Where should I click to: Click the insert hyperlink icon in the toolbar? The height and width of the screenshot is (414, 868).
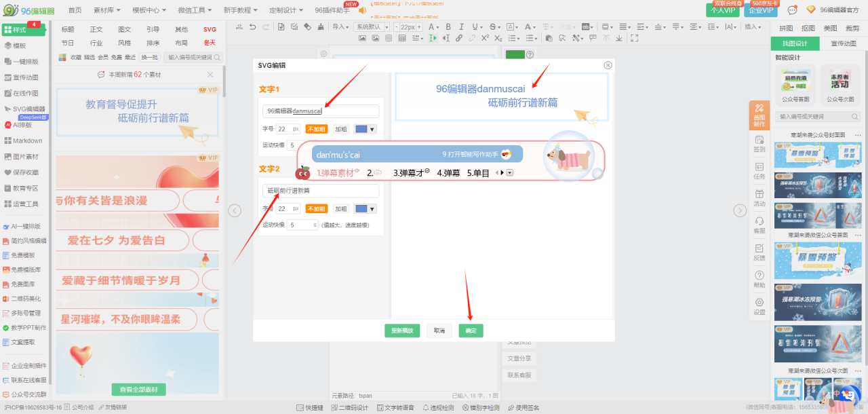pyautogui.click(x=460, y=39)
